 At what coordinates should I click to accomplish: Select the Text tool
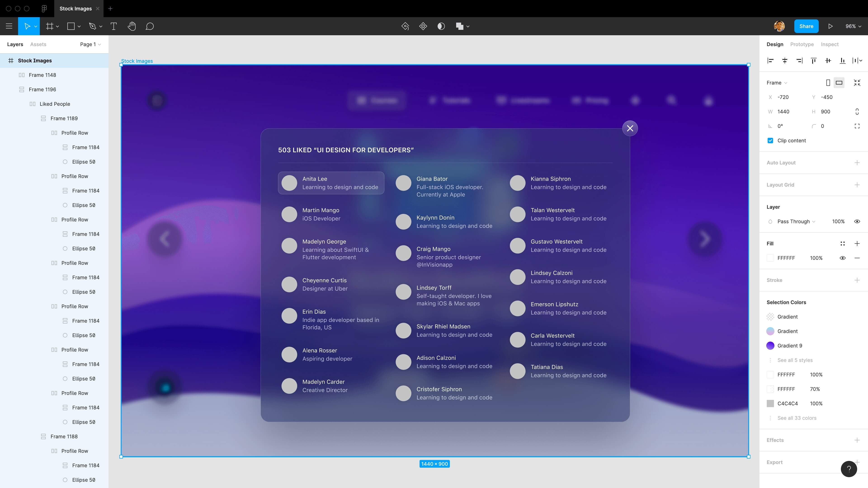[113, 26]
